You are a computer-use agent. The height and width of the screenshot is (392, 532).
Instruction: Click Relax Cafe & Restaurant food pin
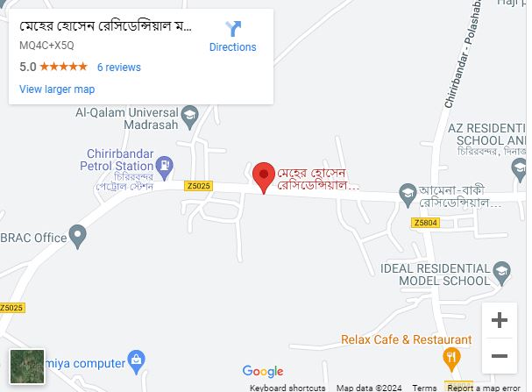point(451,360)
